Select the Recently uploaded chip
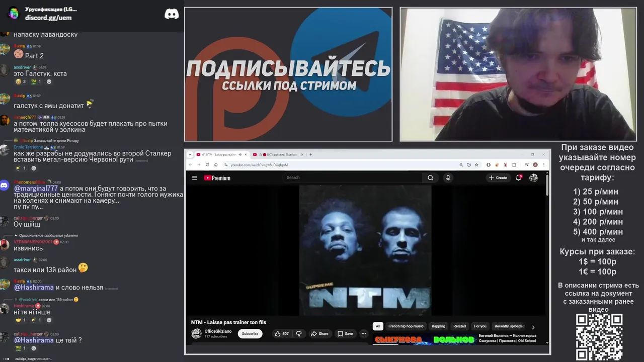Image resolution: width=644 pixels, height=362 pixels. [x=509, y=326]
